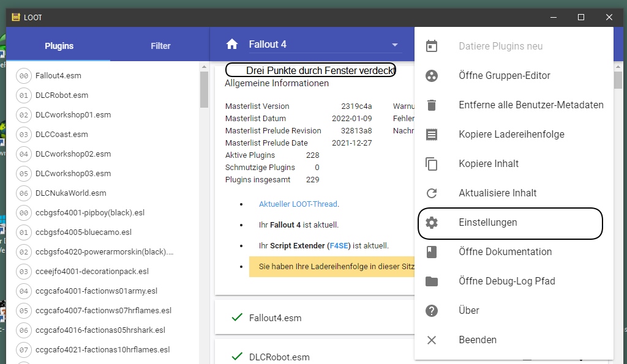Click the home icon beside Fallout 4
The image size is (627, 364).
(x=231, y=44)
